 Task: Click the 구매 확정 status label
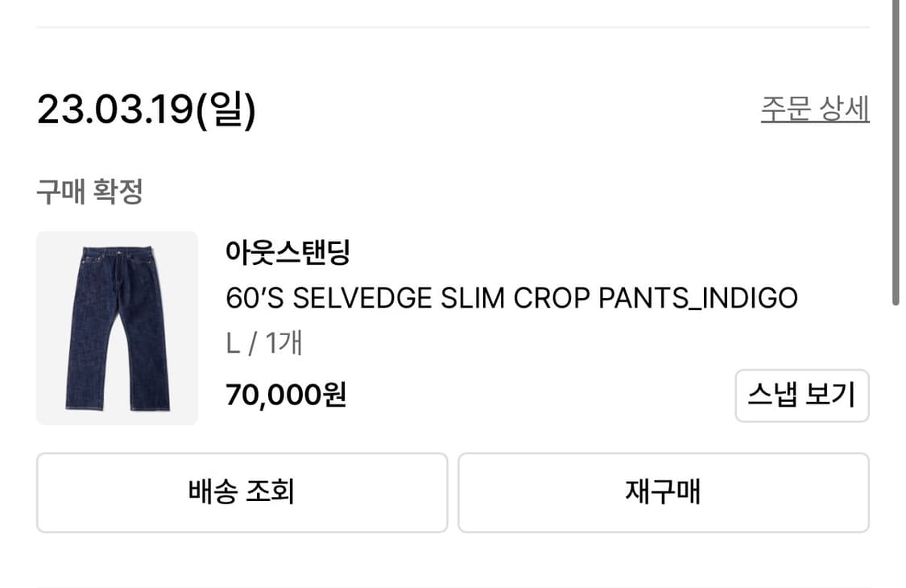click(x=89, y=192)
